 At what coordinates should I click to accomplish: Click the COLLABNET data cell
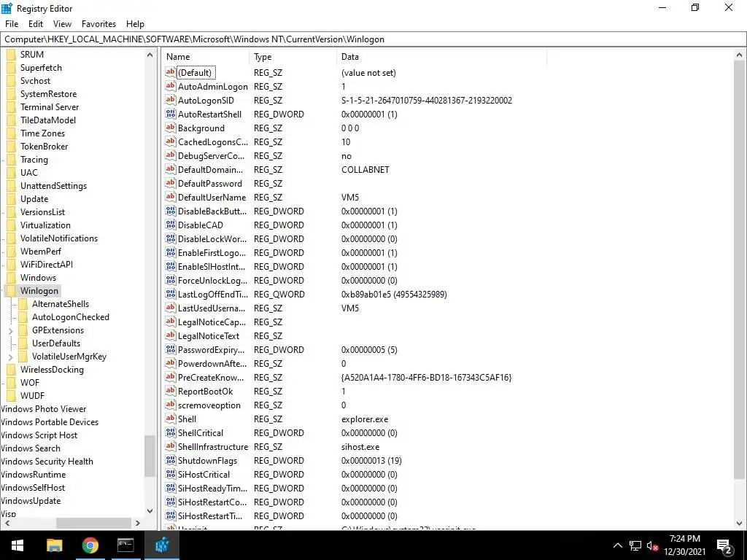coord(365,169)
